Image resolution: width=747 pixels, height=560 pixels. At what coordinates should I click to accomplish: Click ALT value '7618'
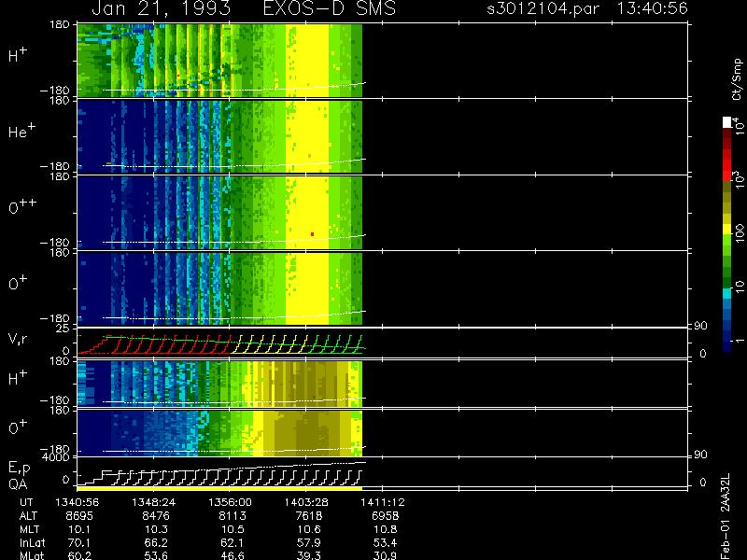pos(309,516)
